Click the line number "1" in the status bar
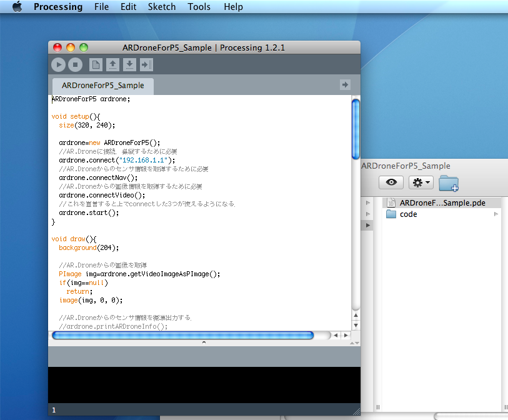The height and width of the screenshot is (420, 508). pos(54,410)
